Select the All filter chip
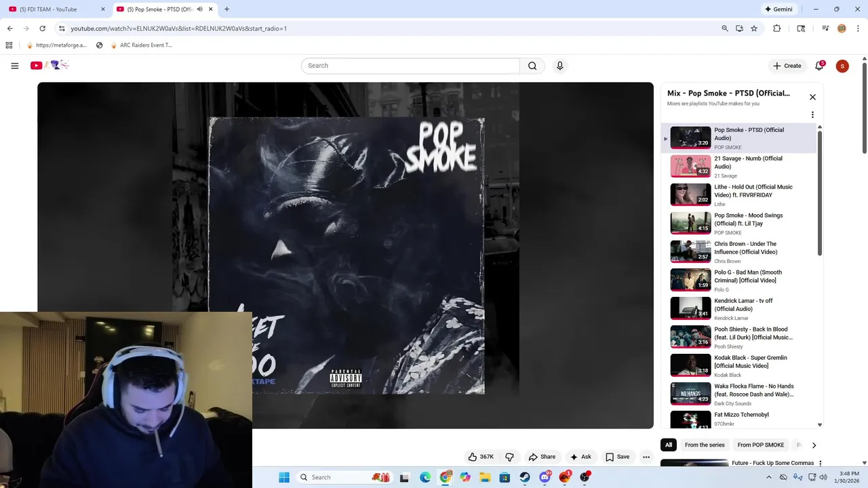 click(x=669, y=445)
